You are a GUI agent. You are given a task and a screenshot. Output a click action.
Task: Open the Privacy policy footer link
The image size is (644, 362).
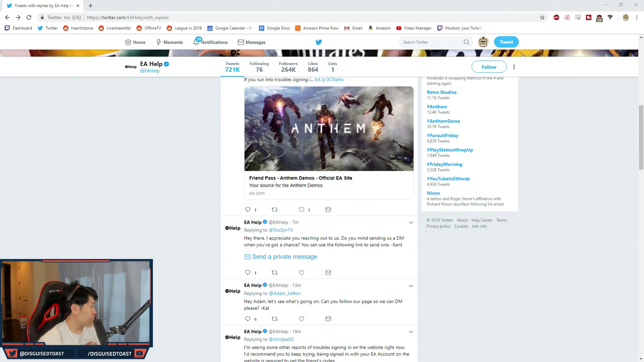(x=438, y=226)
